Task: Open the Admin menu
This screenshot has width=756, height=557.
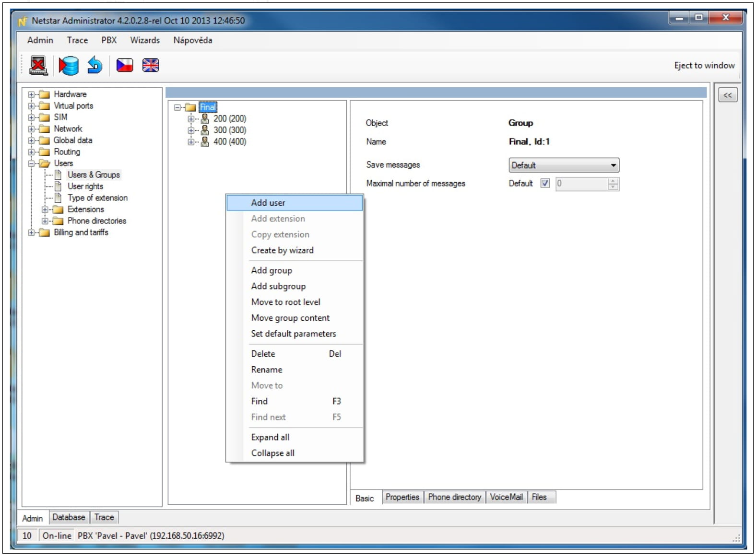Action: (40, 40)
